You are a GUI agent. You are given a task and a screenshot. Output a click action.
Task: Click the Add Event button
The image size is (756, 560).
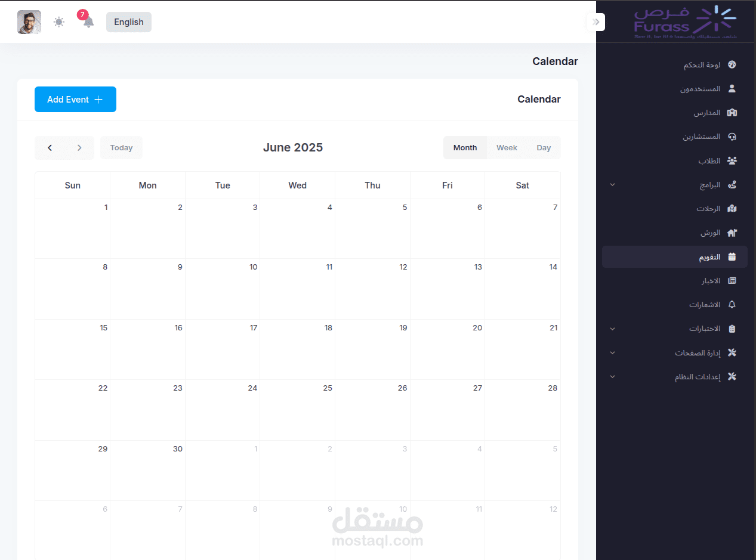(x=75, y=100)
